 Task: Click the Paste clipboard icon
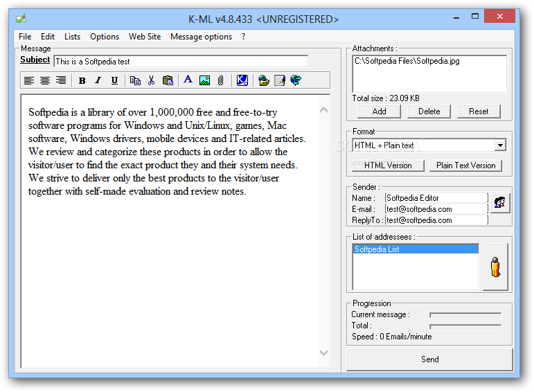tap(168, 80)
